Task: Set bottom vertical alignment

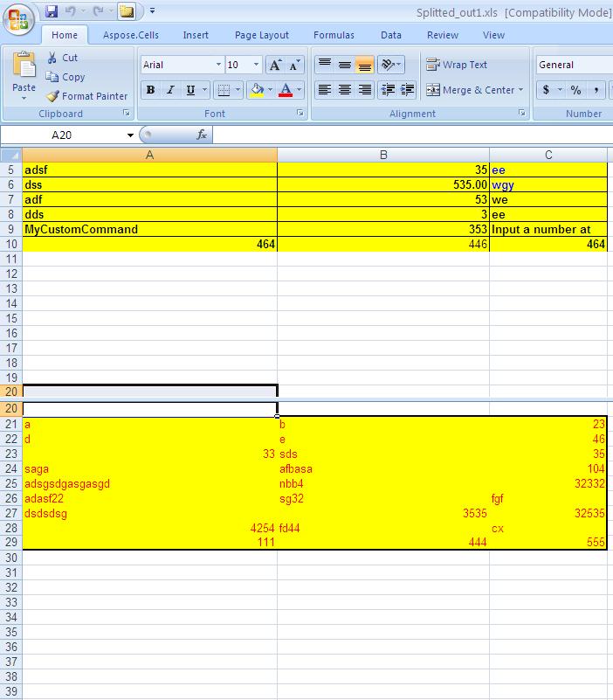Action: [x=364, y=65]
